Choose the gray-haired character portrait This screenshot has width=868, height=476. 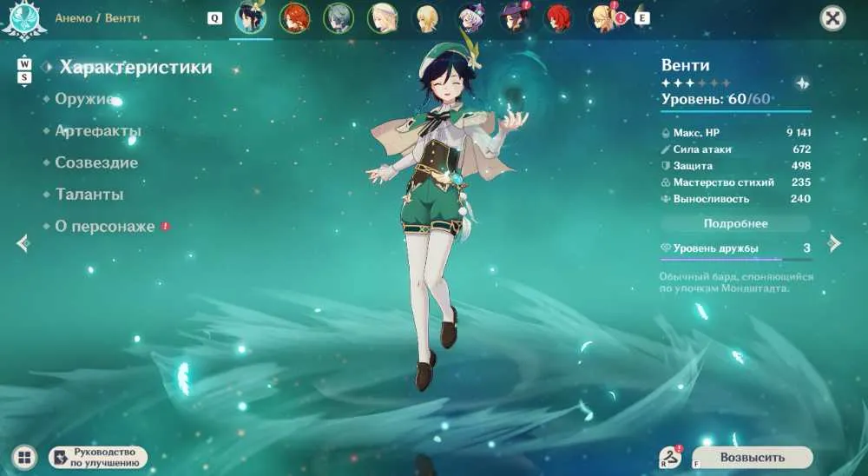pyautogui.click(x=339, y=18)
